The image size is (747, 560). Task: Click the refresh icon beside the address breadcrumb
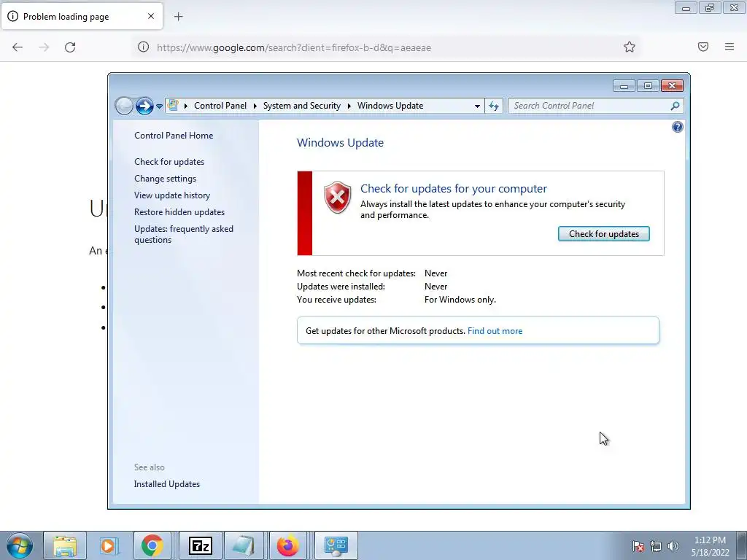pyautogui.click(x=494, y=106)
